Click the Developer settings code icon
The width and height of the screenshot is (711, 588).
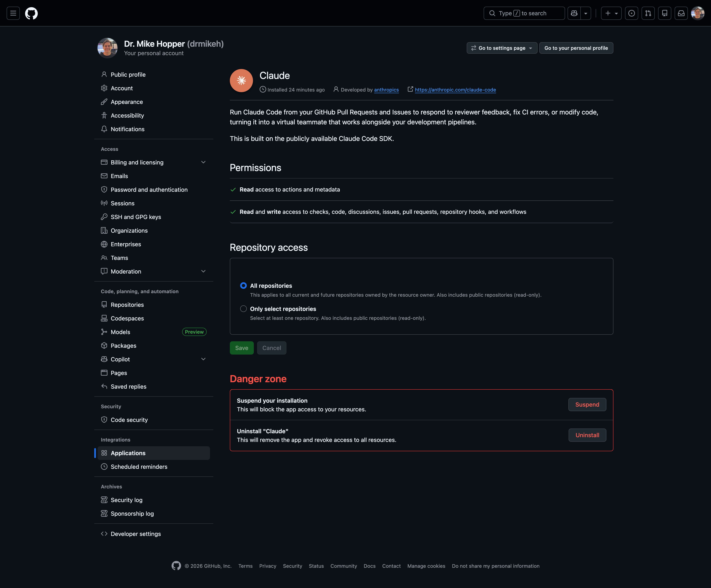pos(104,533)
